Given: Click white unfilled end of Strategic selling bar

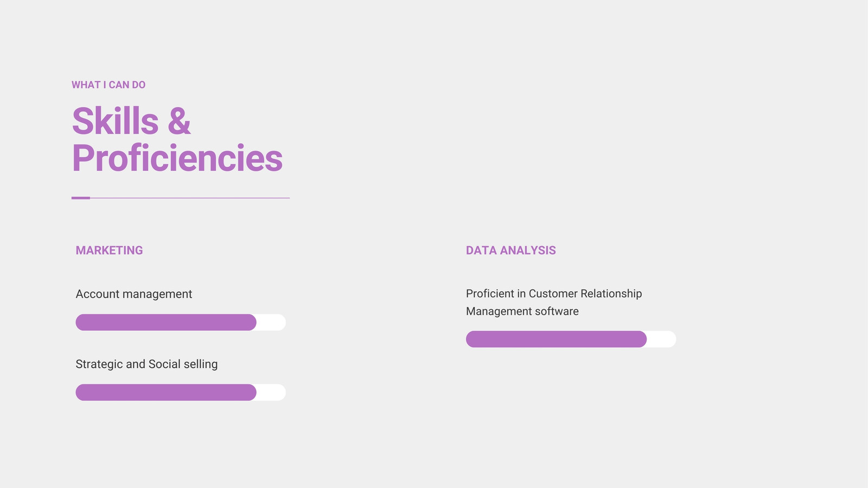Looking at the screenshot, I should (x=271, y=392).
